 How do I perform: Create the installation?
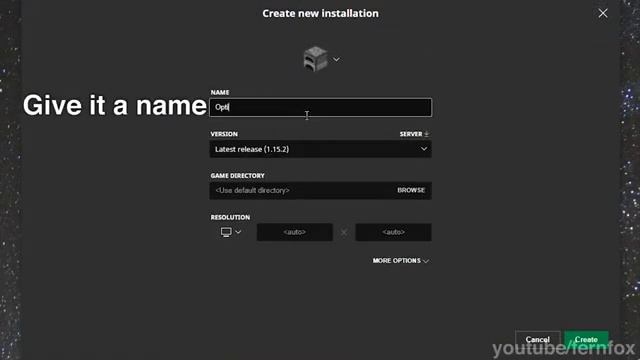(x=586, y=339)
